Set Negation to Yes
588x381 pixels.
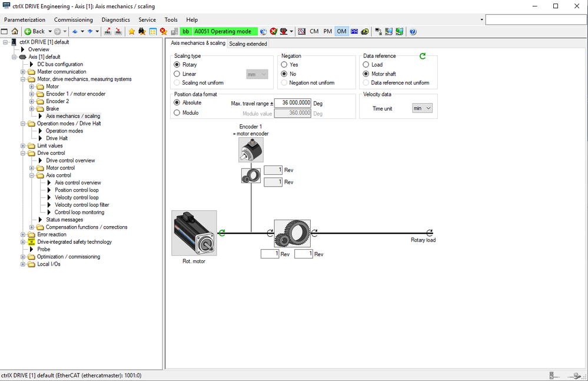(284, 65)
